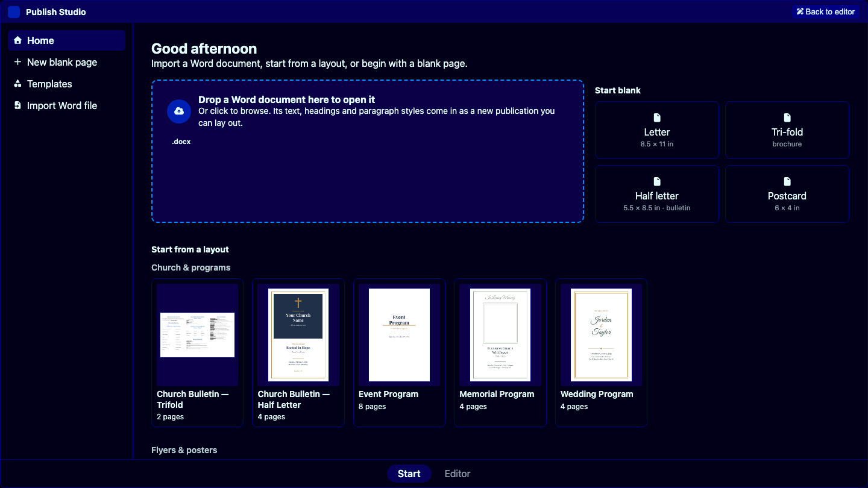
Task: Start a blank Letter 8.5 × 11 in page
Action: [x=657, y=130]
